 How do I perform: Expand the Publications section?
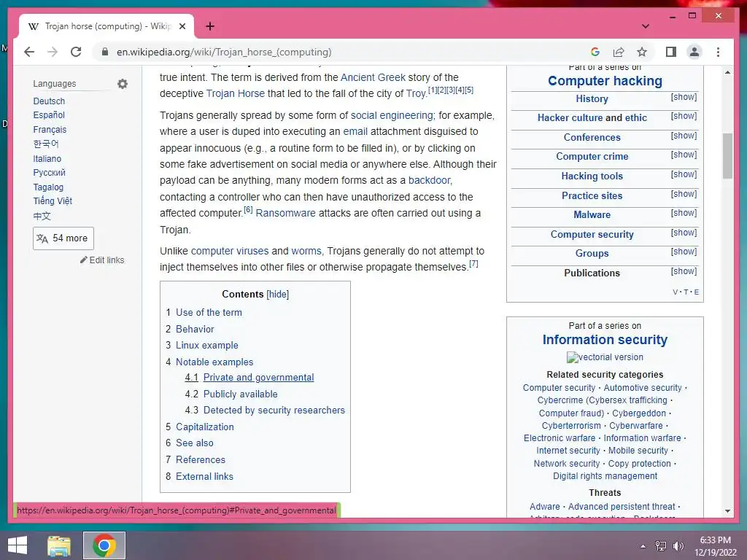(x=684, y=271)
